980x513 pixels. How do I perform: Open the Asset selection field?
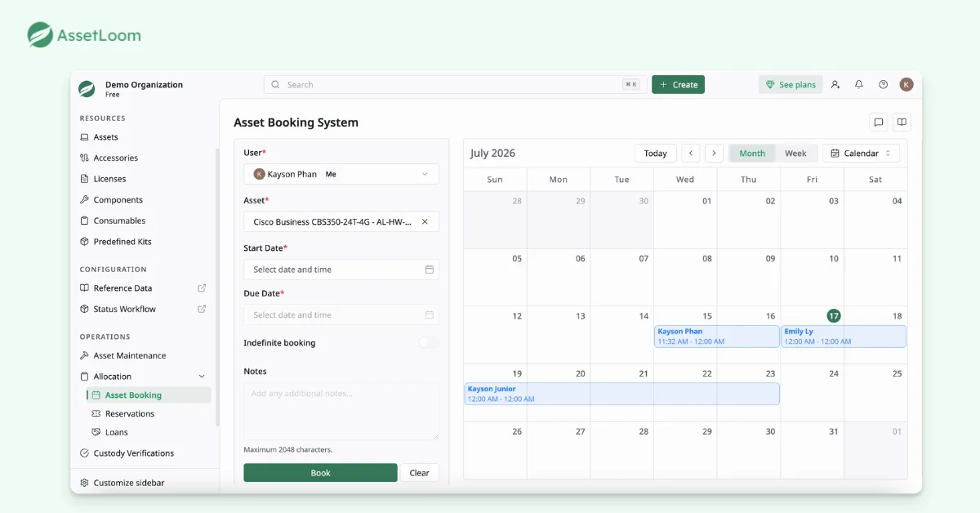tap(341, 222)
